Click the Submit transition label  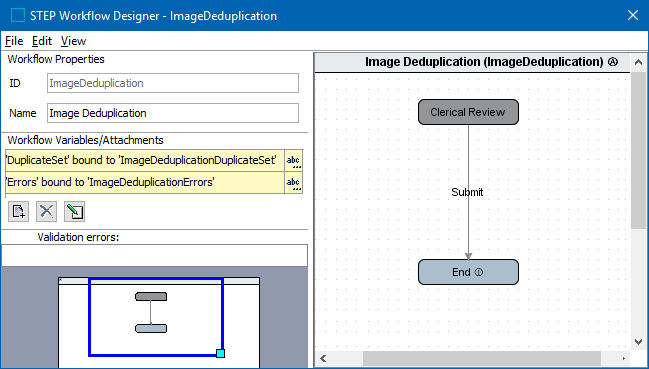pyautogui.click(x=467, y=192)
